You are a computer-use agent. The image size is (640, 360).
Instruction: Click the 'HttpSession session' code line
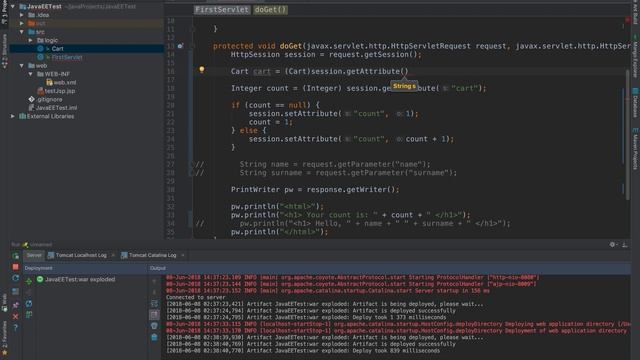point(326,55)
